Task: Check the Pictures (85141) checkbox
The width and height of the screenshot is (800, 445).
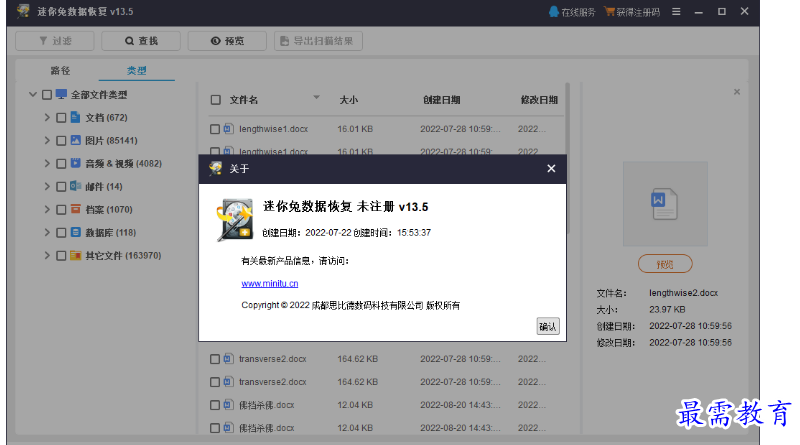Action: (x=61, y=141)
